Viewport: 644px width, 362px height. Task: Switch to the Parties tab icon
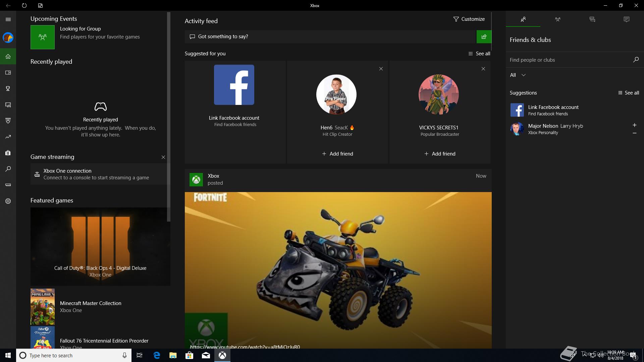point(557,19)
